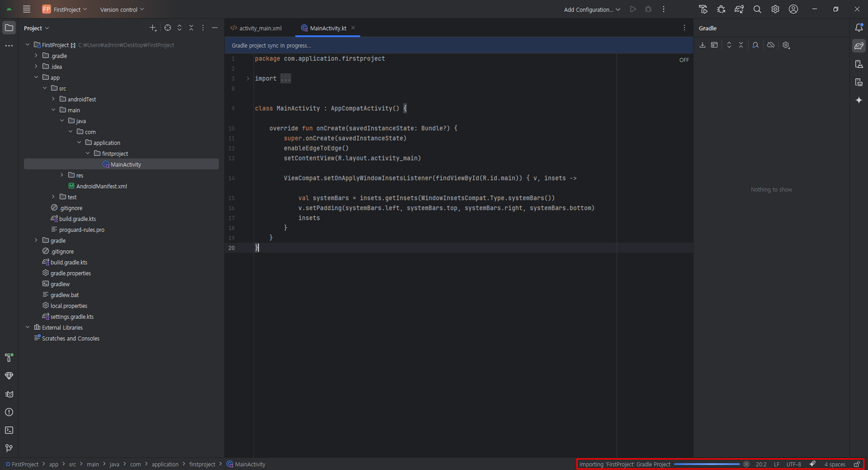Viewport: 868px width, 470px height.
Task: Switch to activity_main.xml tab
Action: [x=260, y=28]
